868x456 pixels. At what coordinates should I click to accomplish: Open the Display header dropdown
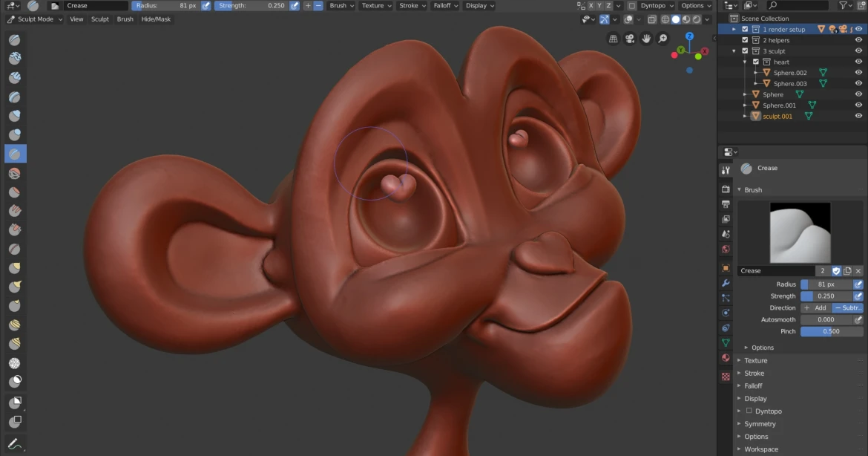pos(480,5)
